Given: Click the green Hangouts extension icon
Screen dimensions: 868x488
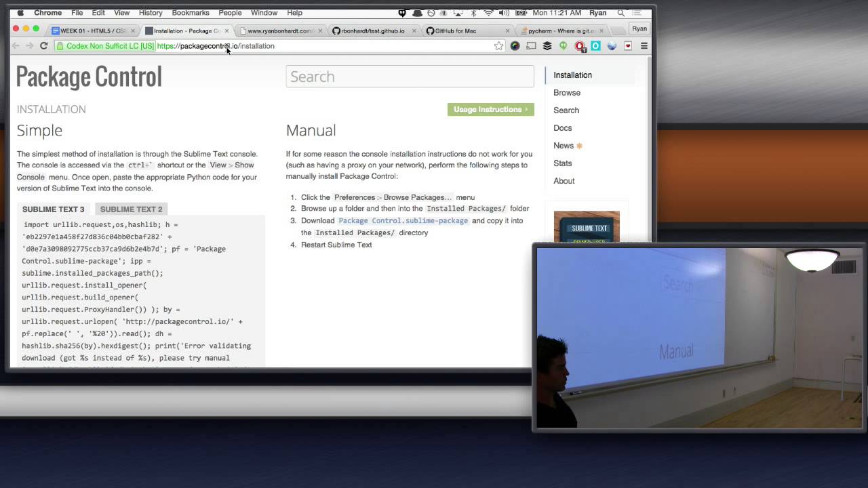Looking at the screenshot, I should point(563,46).
